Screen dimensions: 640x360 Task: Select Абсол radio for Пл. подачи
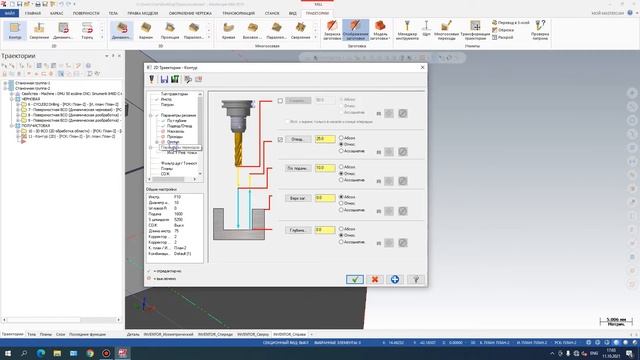click(x=341, y=167)
